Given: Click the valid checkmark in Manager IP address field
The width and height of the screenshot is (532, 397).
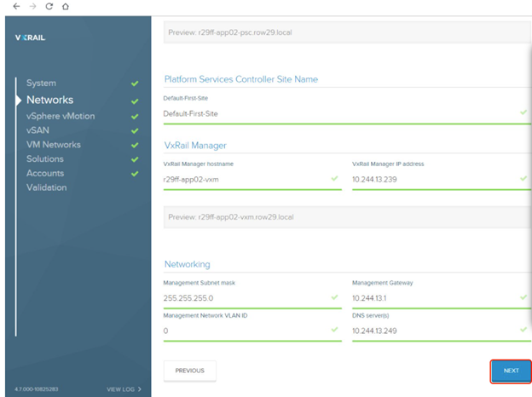Looking at the screenshot, I should 523,178.
